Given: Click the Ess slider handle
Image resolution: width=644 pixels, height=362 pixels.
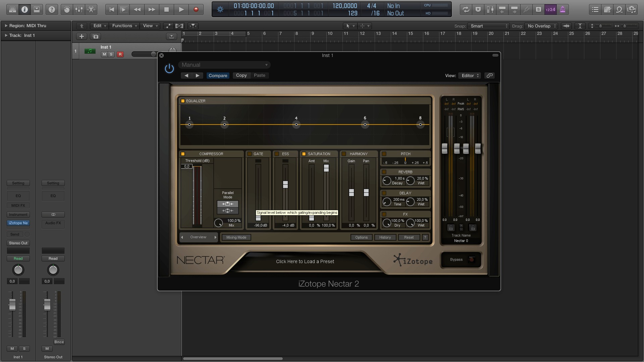Looking at the screenshot, I should [x=285, y=184].
